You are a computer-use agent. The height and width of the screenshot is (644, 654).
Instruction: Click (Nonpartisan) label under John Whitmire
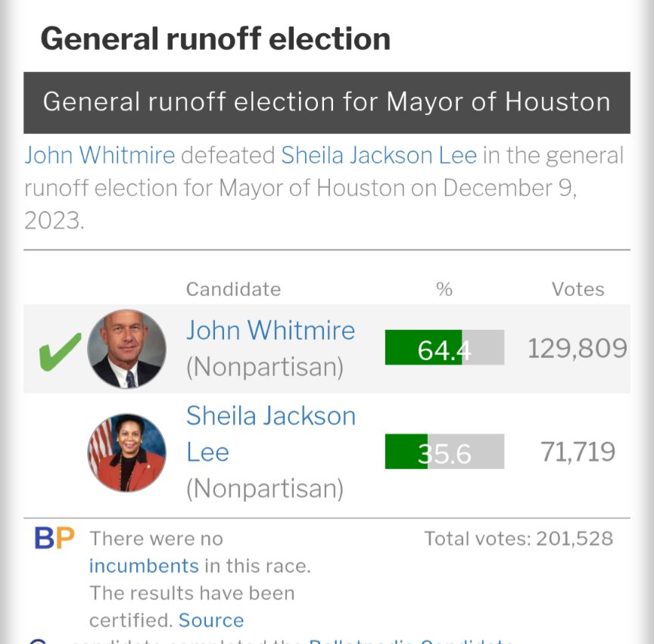click(x=265, y=367)
